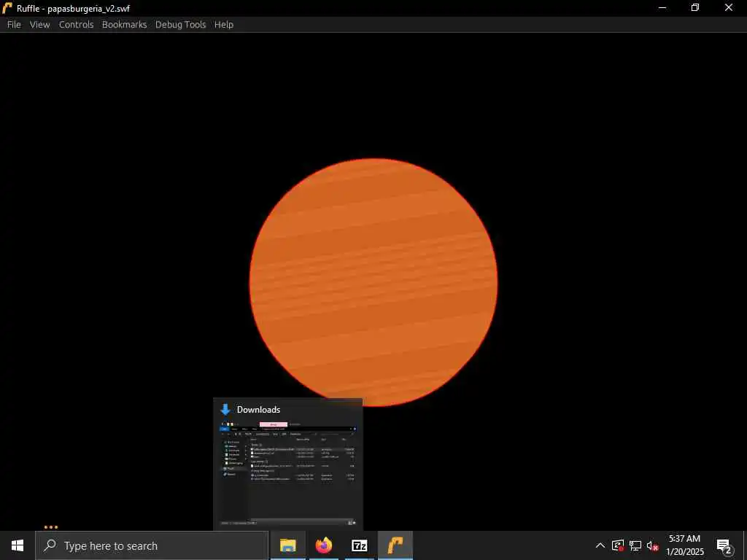The height and width of the screenshot is (560, 747).
Task: Open the Controls menu
Action: [x=76, y=25]
